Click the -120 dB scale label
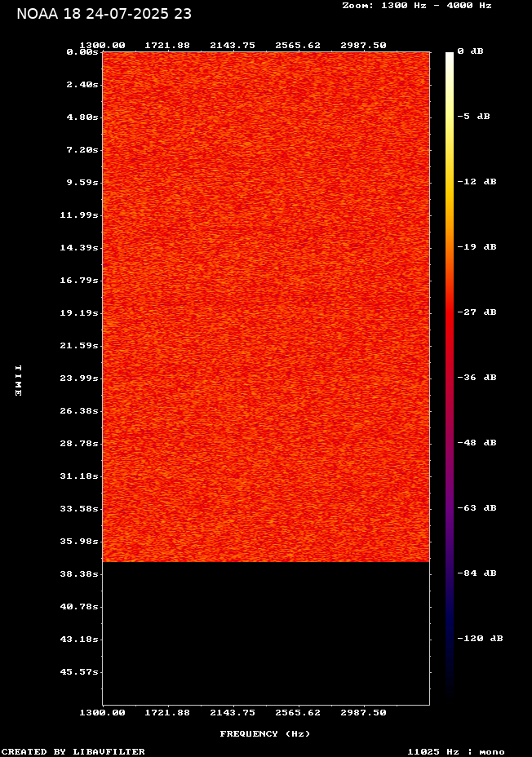 pyautogui.click(x=481, y=638)
